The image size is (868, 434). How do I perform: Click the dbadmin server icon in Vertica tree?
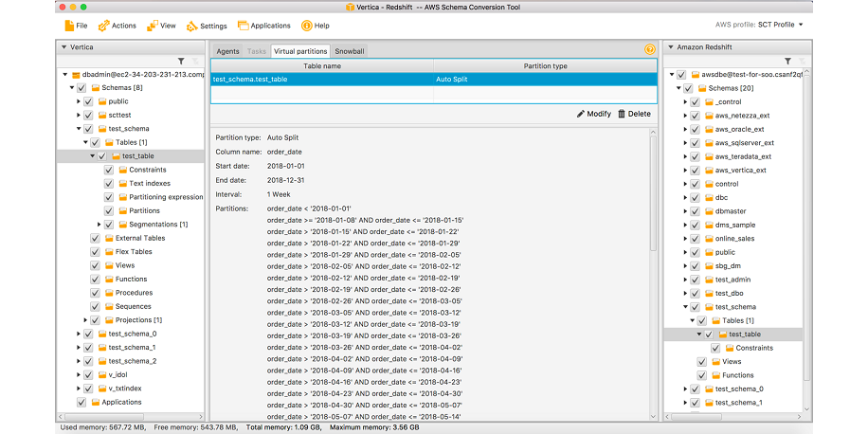pyautogui.click(x=77, y=74)
